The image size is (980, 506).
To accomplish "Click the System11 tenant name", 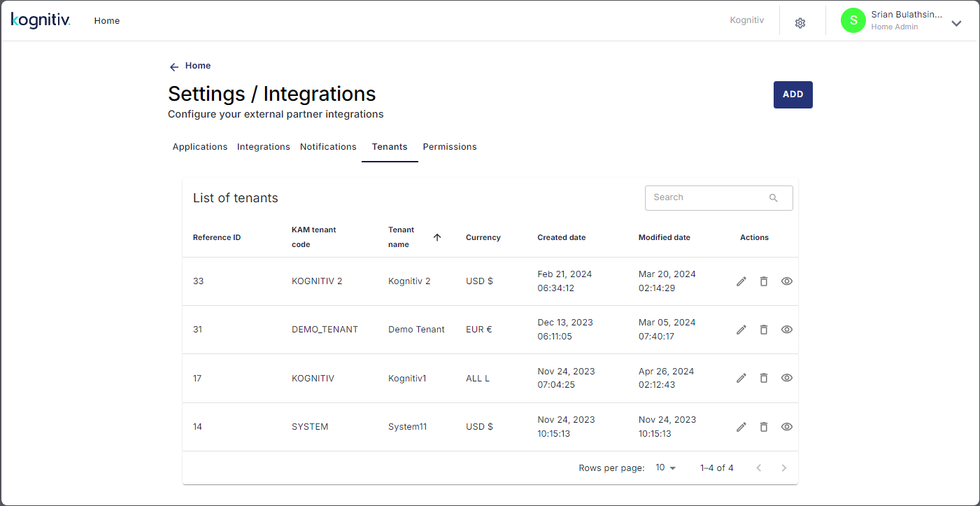I will pos(407,427).
